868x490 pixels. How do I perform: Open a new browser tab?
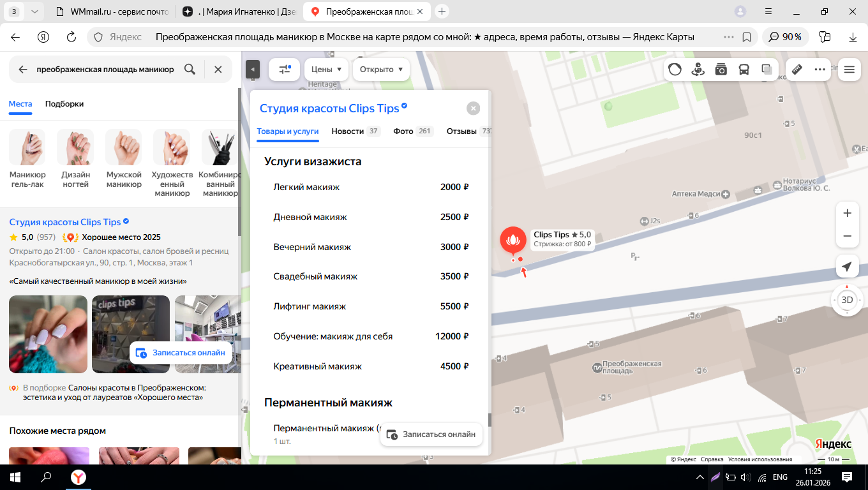click(442, 11)
